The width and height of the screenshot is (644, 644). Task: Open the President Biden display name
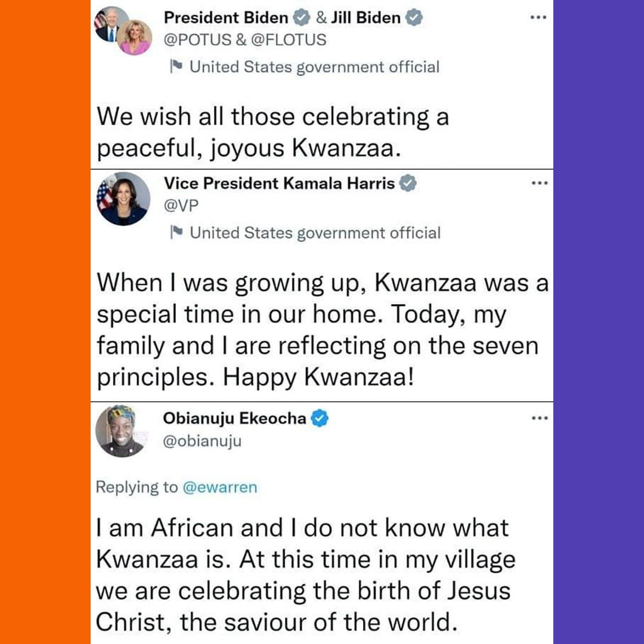tap(226, 18)
